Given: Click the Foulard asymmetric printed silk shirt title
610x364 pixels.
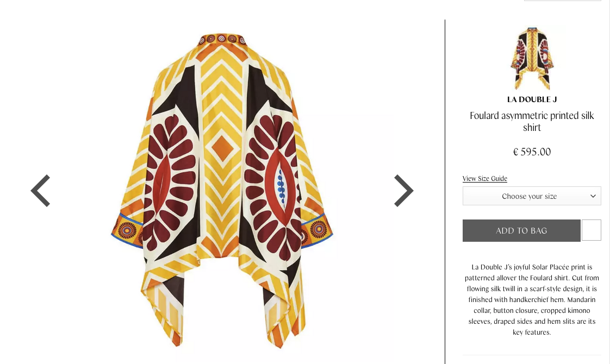Looking at the screenshot, I should pos(532,121).
